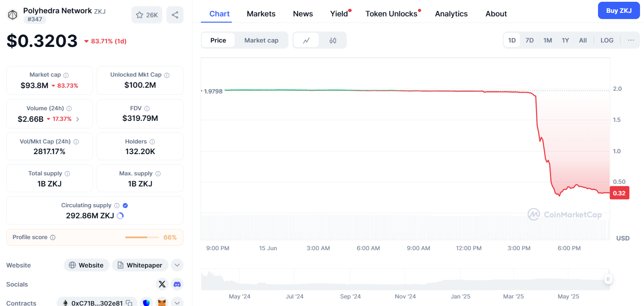Open the Discord social link
This screenshot has width=644, height=306.
point(177,284)
